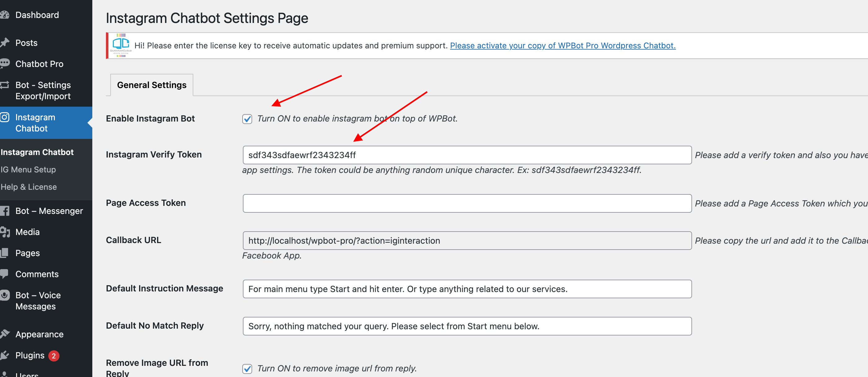Screen dimensions: 868x377
Task: Click the Instagram camera icon in sidebar
Action: coord(4,118)
